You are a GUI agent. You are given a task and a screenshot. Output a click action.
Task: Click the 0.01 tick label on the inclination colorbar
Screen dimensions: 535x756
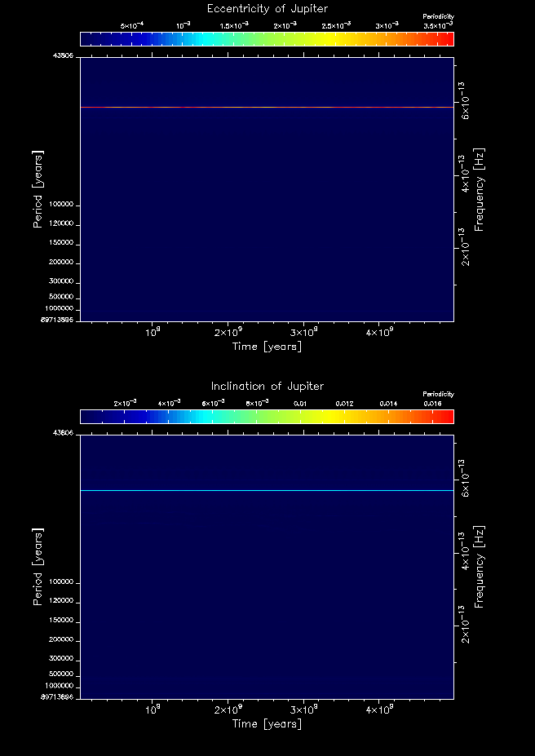tap(300, 404)
